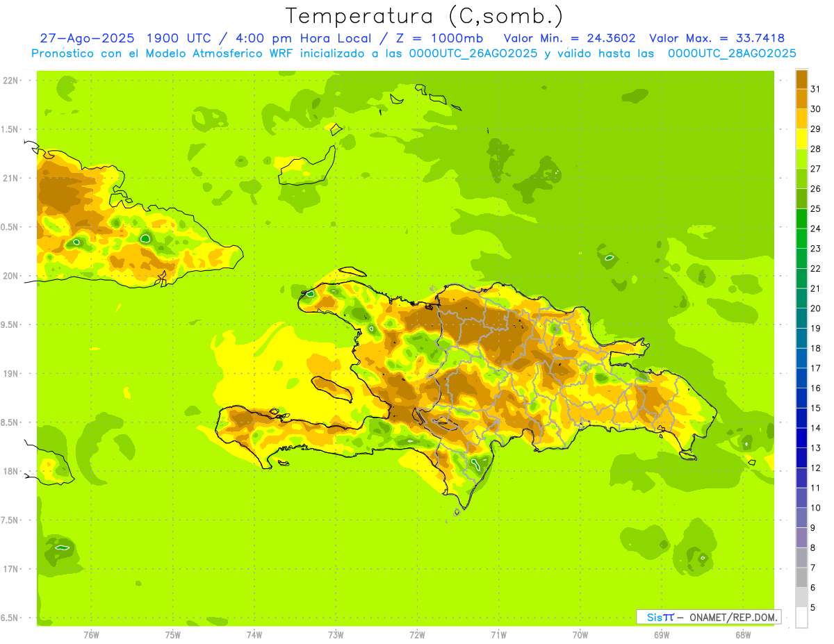Pick the legend swatch between 27 and 28
The height and width of the screenshot is (644, 834).
click(801, 158)
